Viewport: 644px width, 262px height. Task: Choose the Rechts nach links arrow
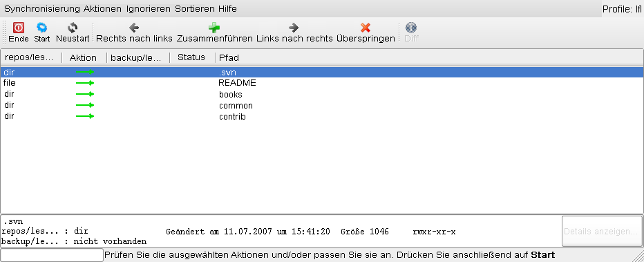coord(134,28)
